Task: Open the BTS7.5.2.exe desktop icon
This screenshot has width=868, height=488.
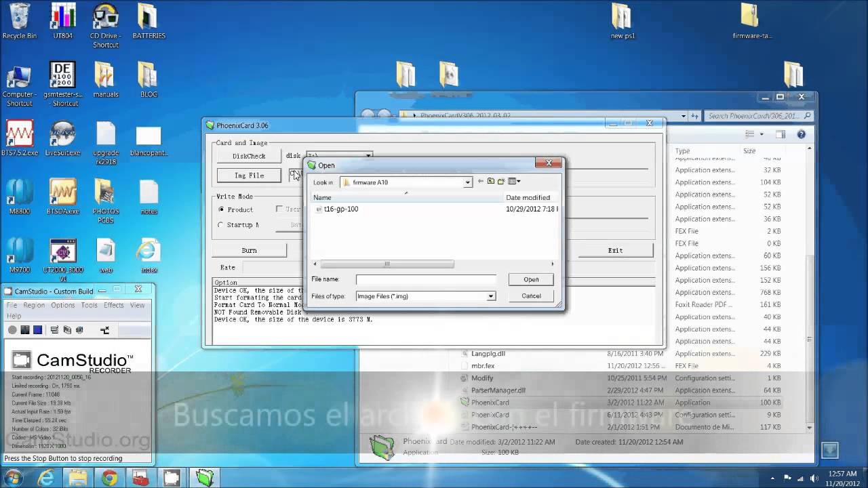Action: coord(20,138)
